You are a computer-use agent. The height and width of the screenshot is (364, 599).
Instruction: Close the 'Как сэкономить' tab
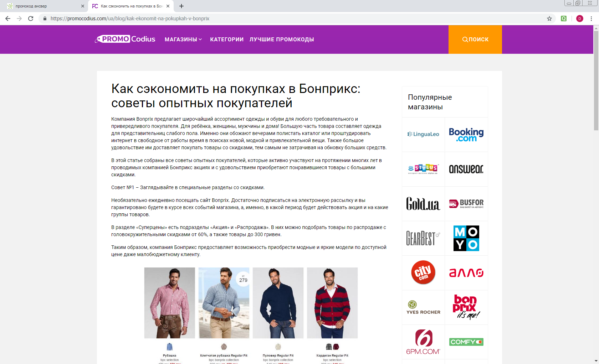click(x=168, y=6)
